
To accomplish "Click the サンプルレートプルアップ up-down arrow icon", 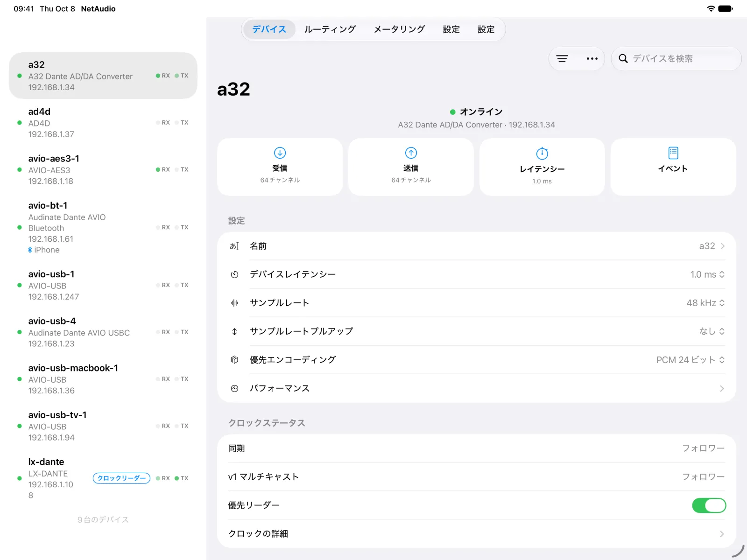I will (x=234, y=331).
